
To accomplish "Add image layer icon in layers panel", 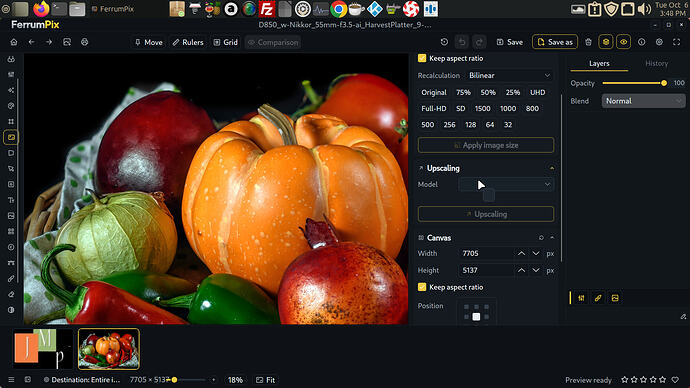I will (x=615, y=298).
